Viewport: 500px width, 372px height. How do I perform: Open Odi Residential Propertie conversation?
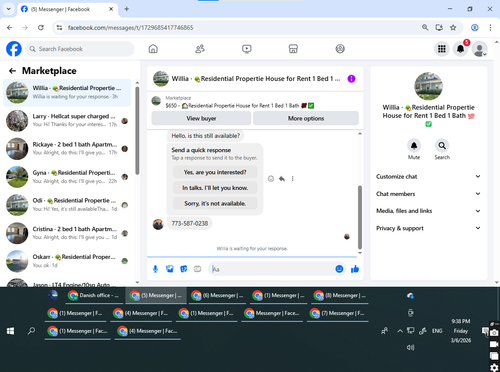point(67,205)
